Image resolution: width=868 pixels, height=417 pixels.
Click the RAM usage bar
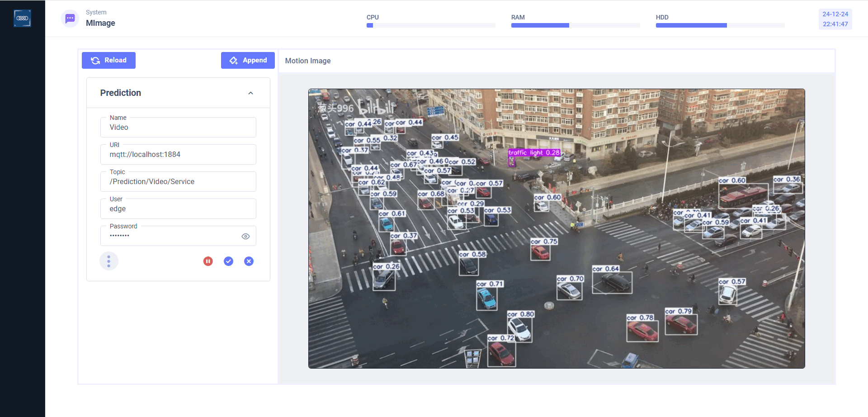click(576, 25)
